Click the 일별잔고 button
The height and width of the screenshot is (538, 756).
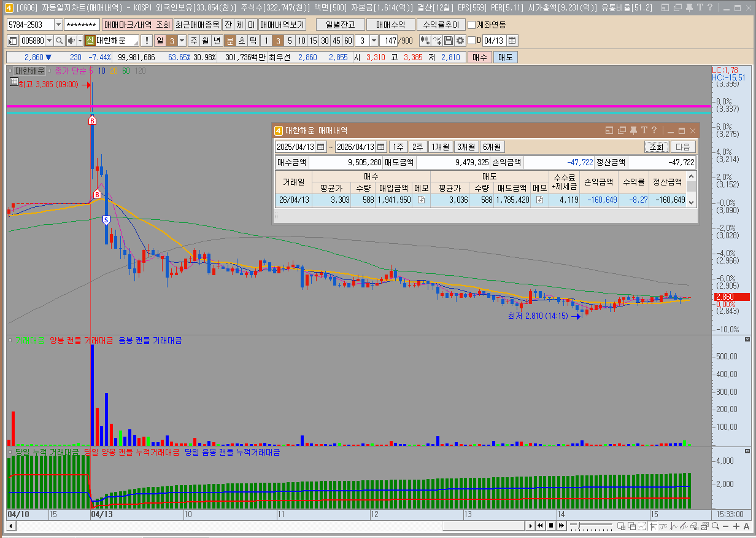340,25
